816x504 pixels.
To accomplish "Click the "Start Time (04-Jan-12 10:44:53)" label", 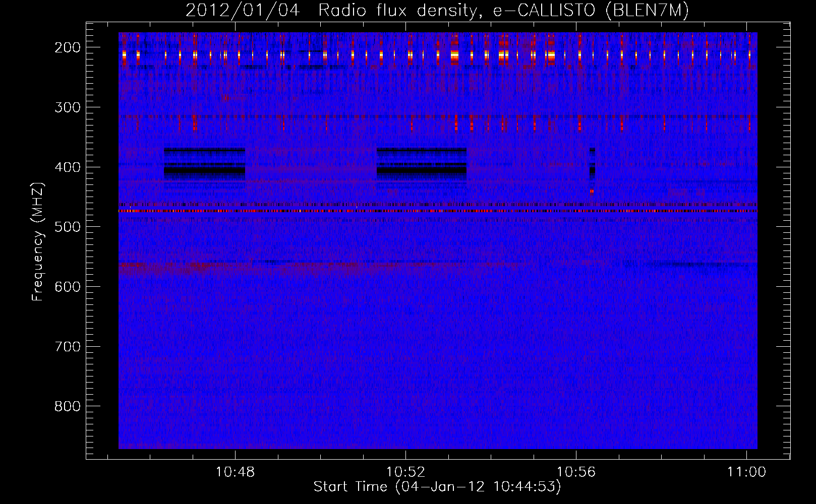I will point(437,487).
